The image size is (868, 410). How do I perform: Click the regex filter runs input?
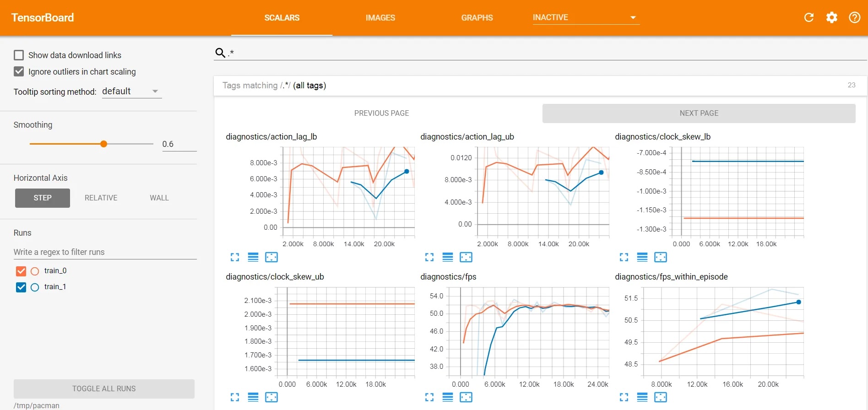pos(105,252)
